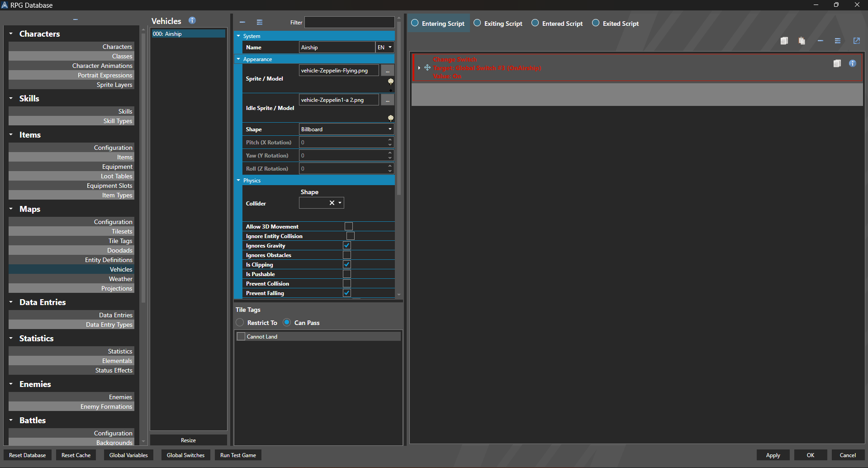Open script editor in pop-out window
Screen dimensions: 868x468
(x=856, y=41)
